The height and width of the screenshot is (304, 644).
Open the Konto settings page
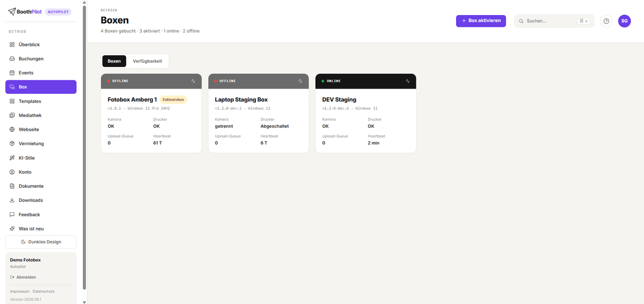point(41,172)
